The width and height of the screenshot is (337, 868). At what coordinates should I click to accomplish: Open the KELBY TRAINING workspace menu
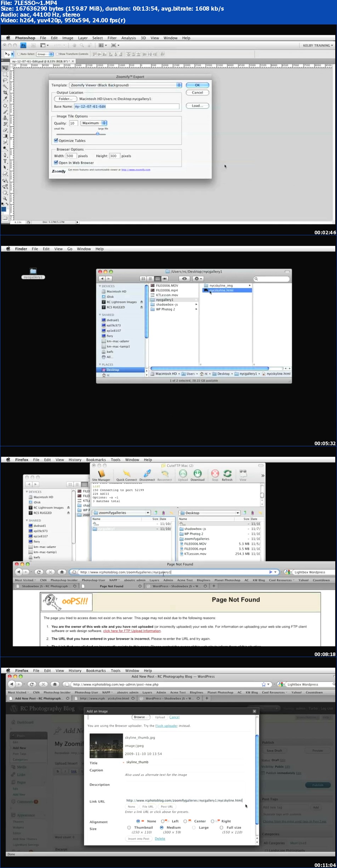pos(318,45)
